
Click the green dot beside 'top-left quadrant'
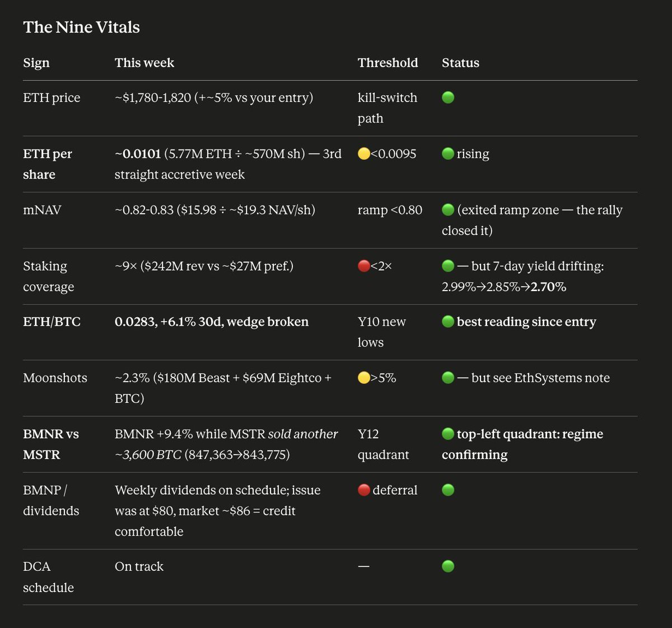tap(448, 434)
